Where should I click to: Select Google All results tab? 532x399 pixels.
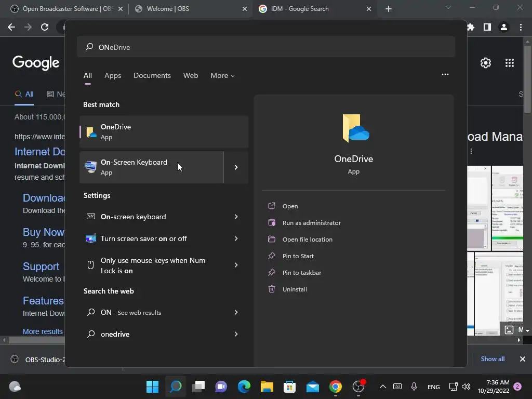[24, 94]
